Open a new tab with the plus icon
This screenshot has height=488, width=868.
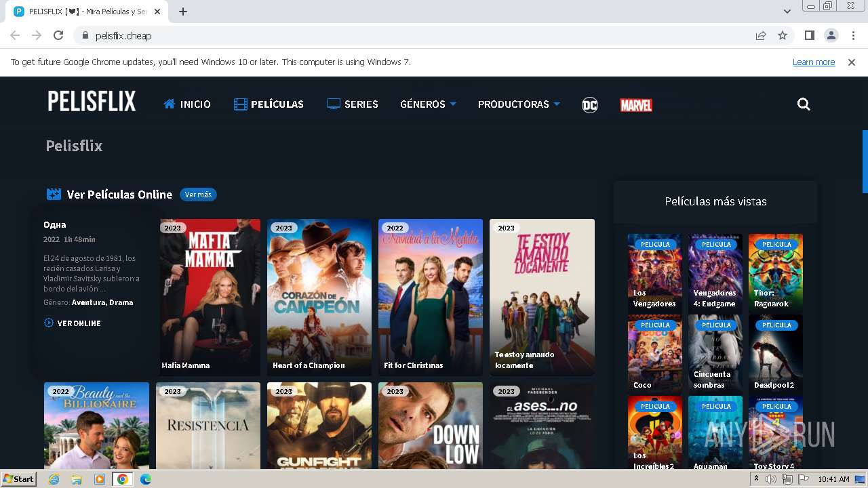click(x=183, y=12)
